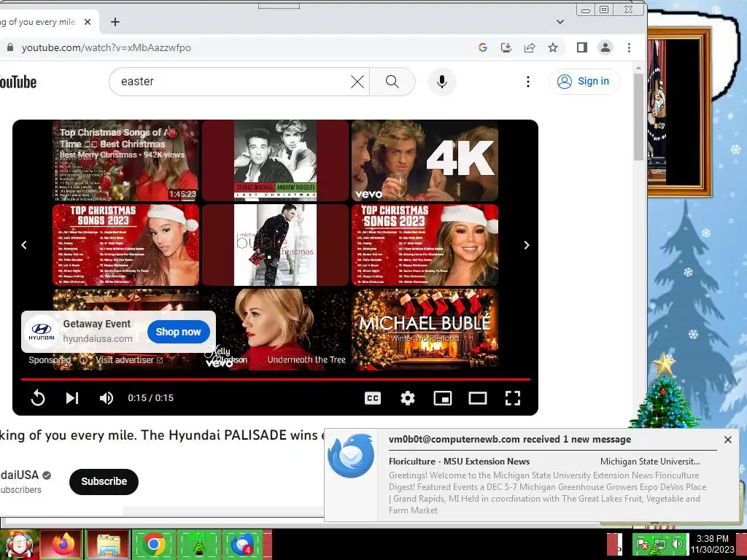Subscribe to the HyundaiUSA channel
Viewport: 747px width, 560px height.
[x=104, y=481]
